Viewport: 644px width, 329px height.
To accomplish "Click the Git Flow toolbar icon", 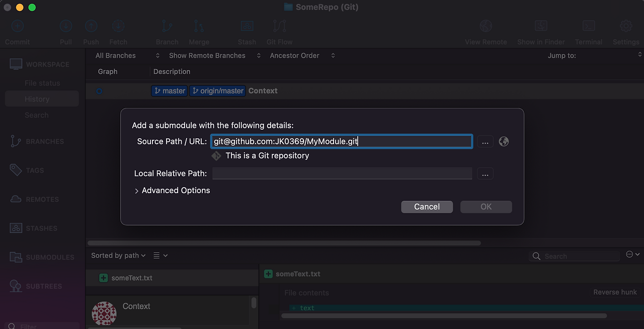I will tap(279, 26).
